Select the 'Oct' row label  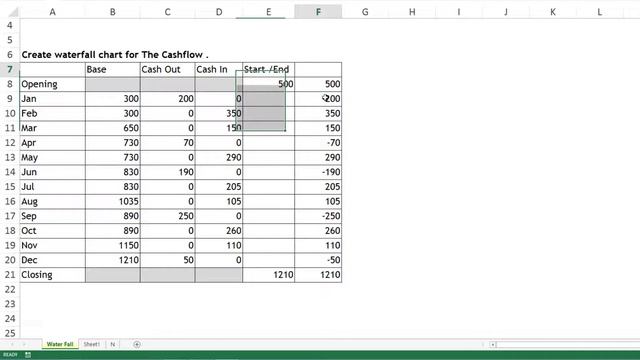[x=53, y=231]
